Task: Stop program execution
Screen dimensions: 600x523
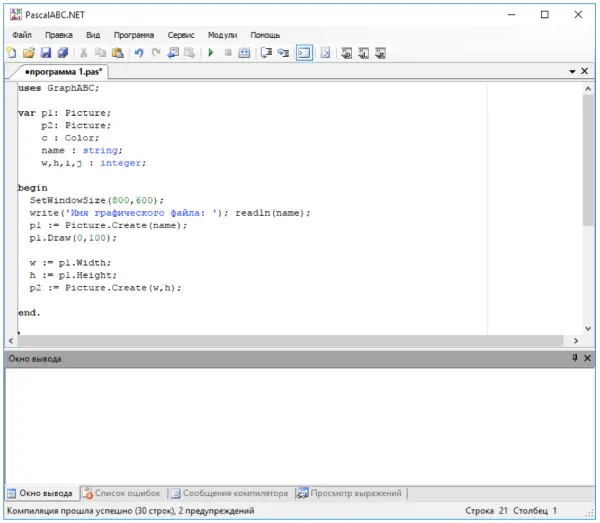Action: [228, 53]
